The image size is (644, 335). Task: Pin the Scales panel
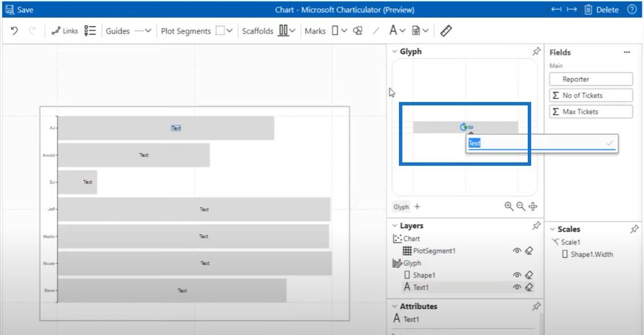click(634, 229)
